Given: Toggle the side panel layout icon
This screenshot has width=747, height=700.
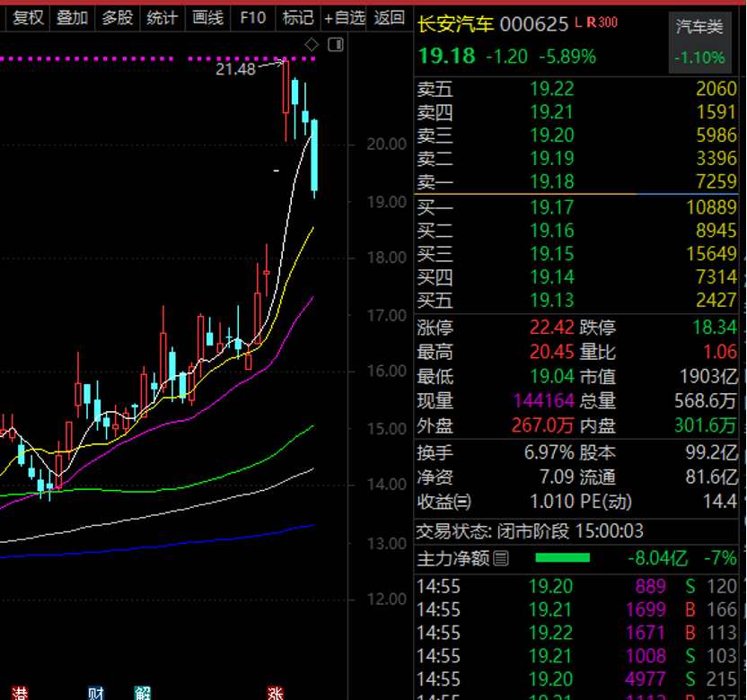Looking at the screenshot, I should 336,45.
